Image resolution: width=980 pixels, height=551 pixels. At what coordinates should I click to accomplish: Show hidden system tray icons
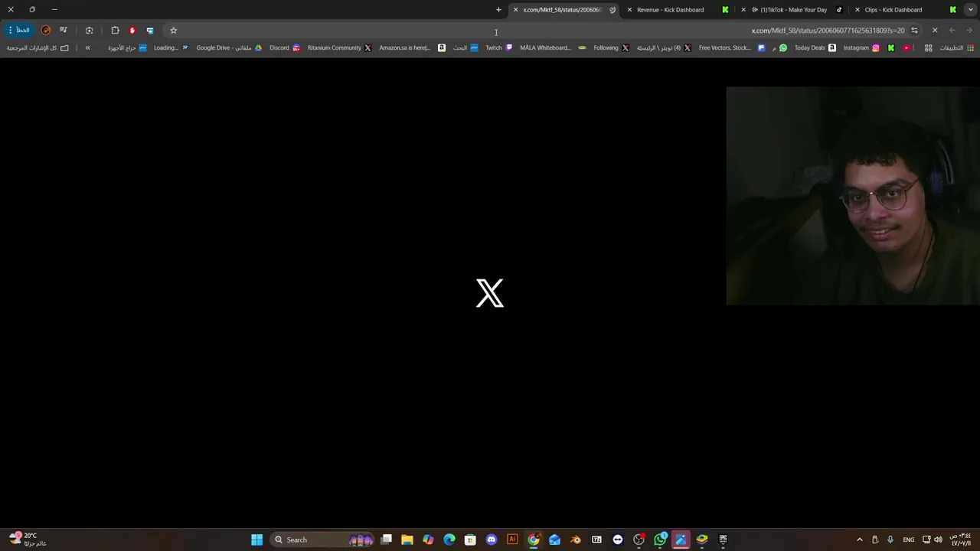tap(859, 540)
